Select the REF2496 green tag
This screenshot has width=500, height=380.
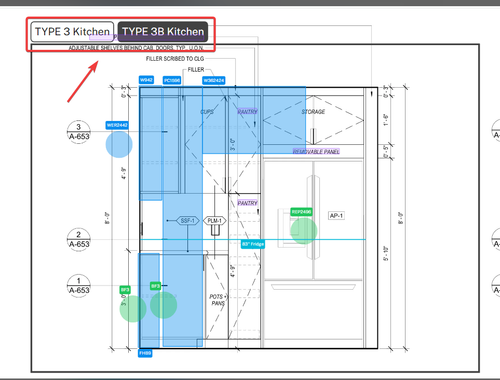301,212
